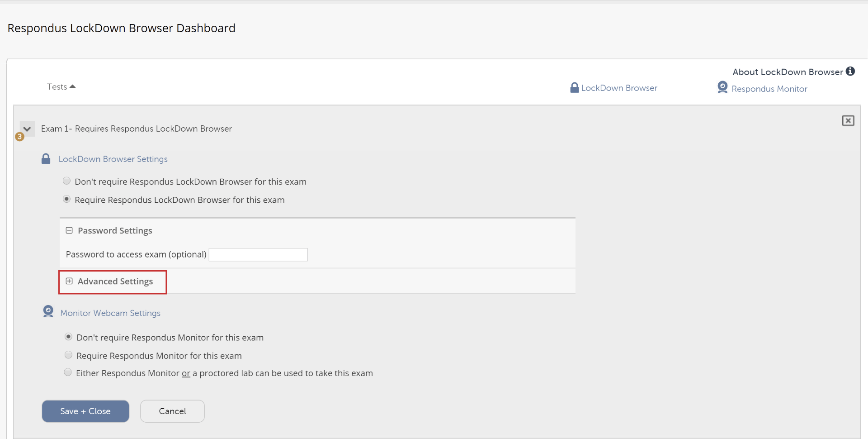Viewport: 868px width, 439px height.
Task: Click the minus icon beside Password Settings
Action: coord(69,230)
